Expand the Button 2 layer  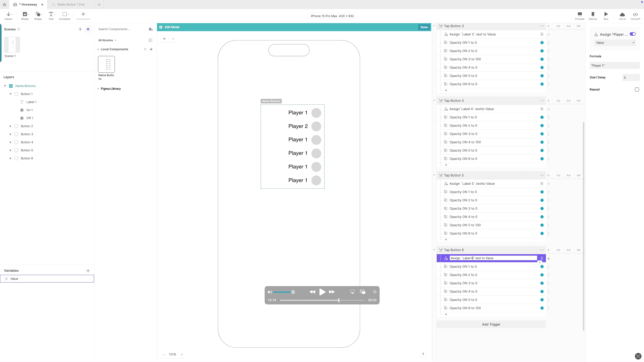click(11, 126)
